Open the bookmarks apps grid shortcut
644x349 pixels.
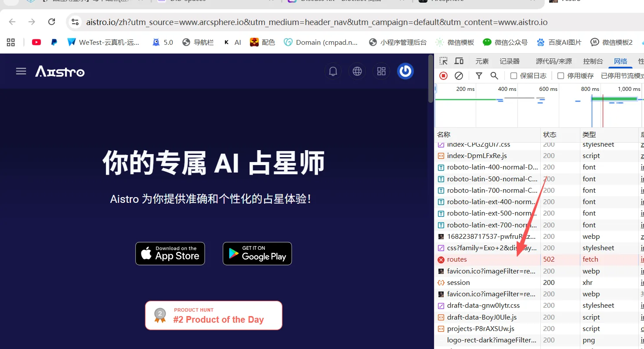click(11, 42)
